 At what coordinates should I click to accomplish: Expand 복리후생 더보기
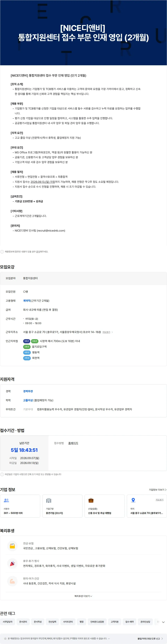pyautogui.click(x=83, y=596)
